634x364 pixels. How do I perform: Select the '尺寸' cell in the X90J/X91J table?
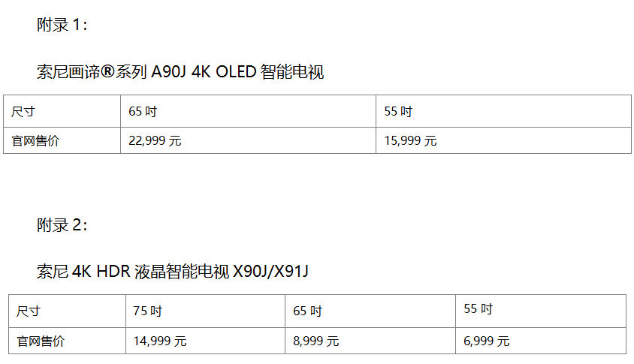[29, 311]
